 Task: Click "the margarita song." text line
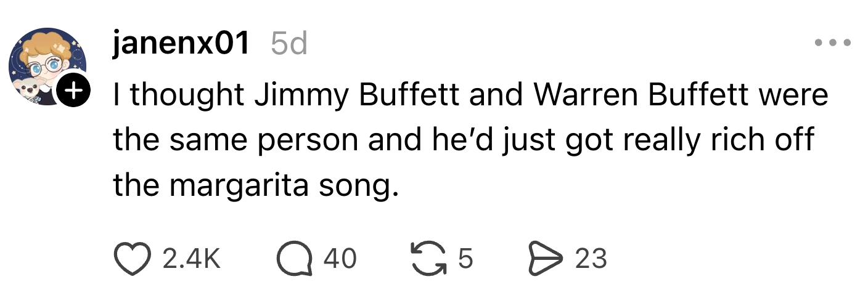point(252,185)
